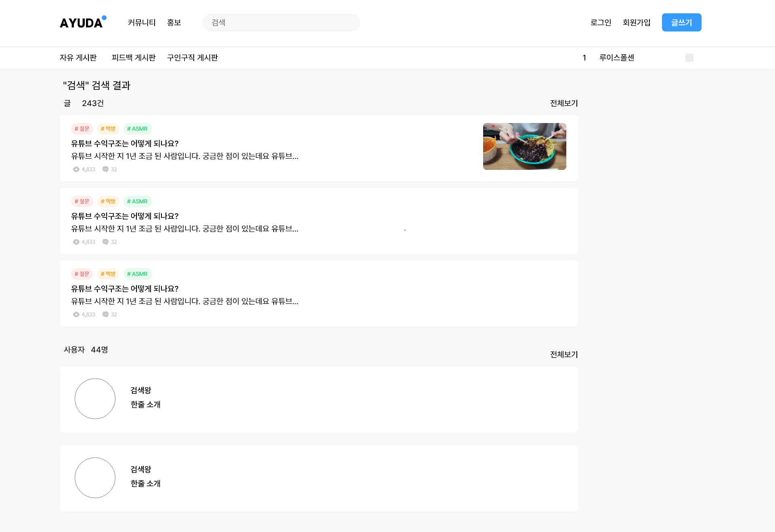Open the jajangmyeon thumbnail on first post
Viewport: 775px width, 532px height.
(x=524, y=146)
